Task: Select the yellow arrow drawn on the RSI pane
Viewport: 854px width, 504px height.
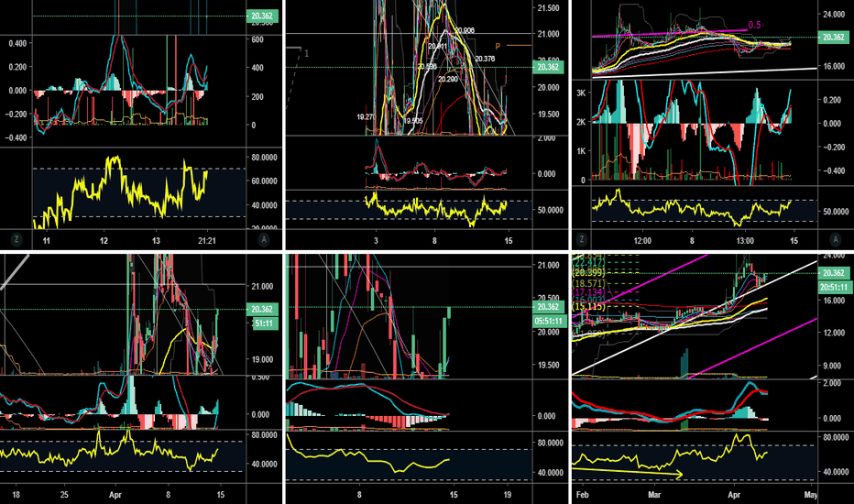Action: (628, 472)
